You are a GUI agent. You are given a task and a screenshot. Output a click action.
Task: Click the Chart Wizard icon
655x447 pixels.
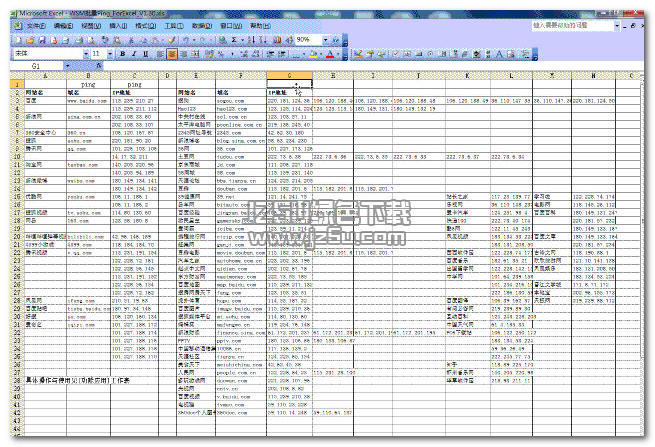274,39
